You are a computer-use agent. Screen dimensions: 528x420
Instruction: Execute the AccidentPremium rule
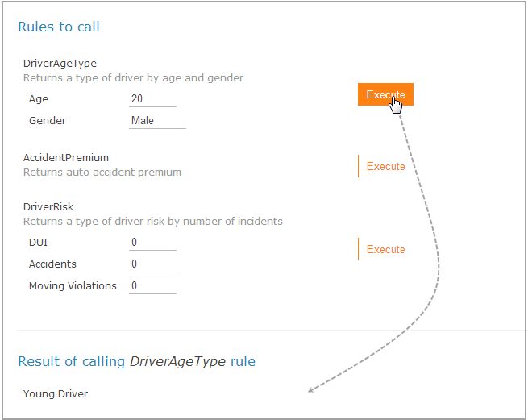point(385,166)
